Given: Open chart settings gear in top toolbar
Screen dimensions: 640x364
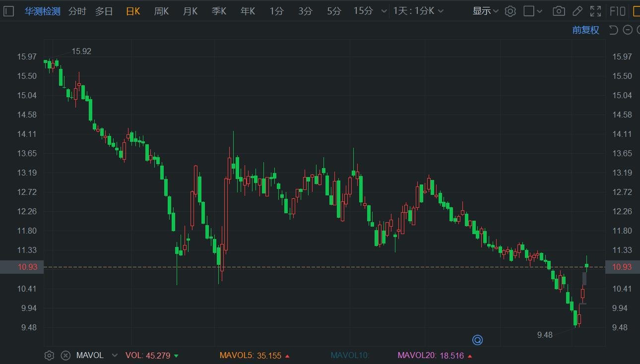Looking at the screenshot, I should click(510, 11).
